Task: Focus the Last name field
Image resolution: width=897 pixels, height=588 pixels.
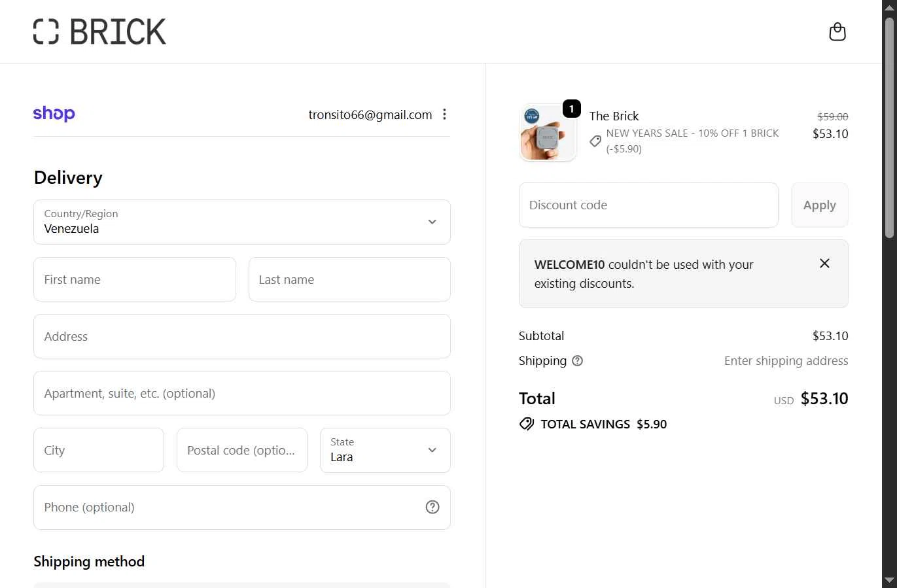Action: (349, 279)
